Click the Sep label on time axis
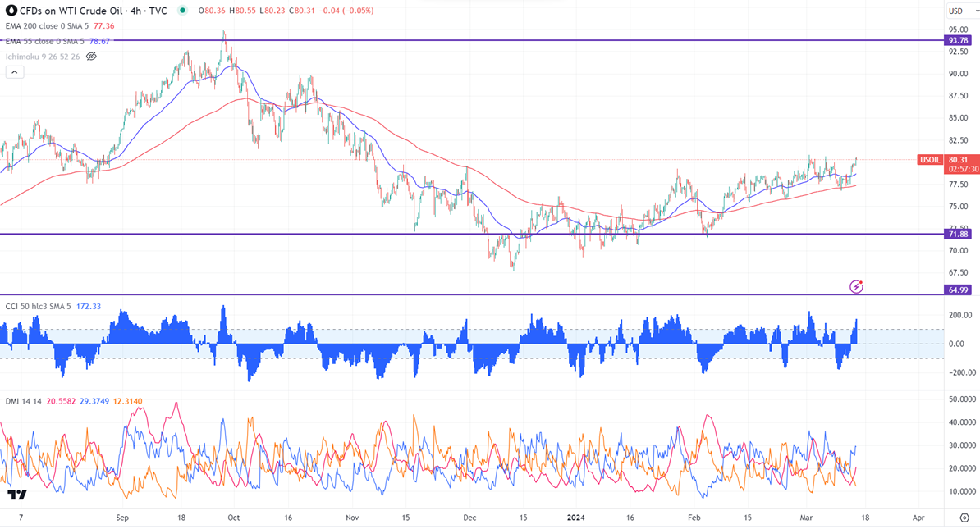This screenshot has width=980, height=529. [x=122, y=518]
